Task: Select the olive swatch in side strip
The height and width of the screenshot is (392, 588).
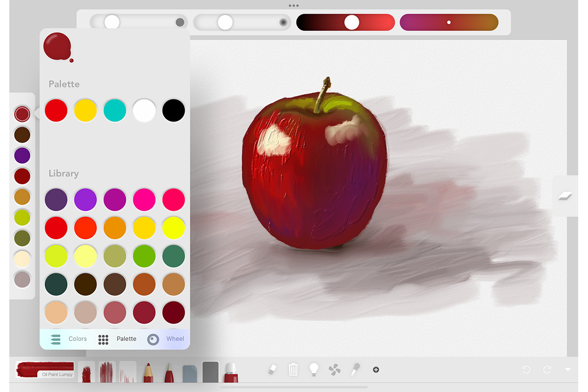Action: pos(22,238)
